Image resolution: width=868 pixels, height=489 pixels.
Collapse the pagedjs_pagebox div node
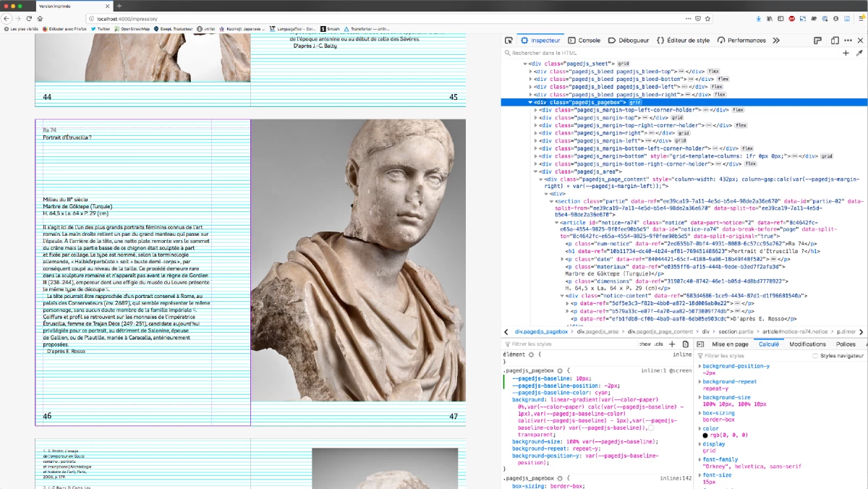(531, 103)
